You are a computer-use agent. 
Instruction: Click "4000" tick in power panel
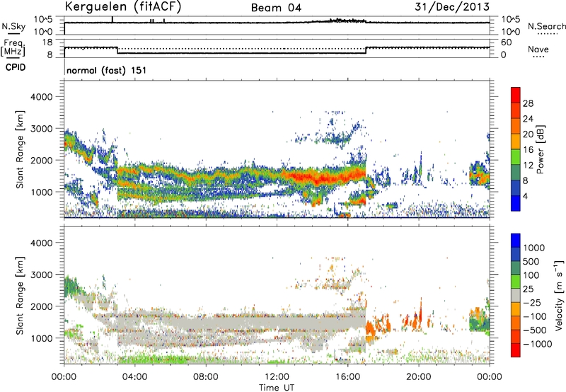coord(41,97)
